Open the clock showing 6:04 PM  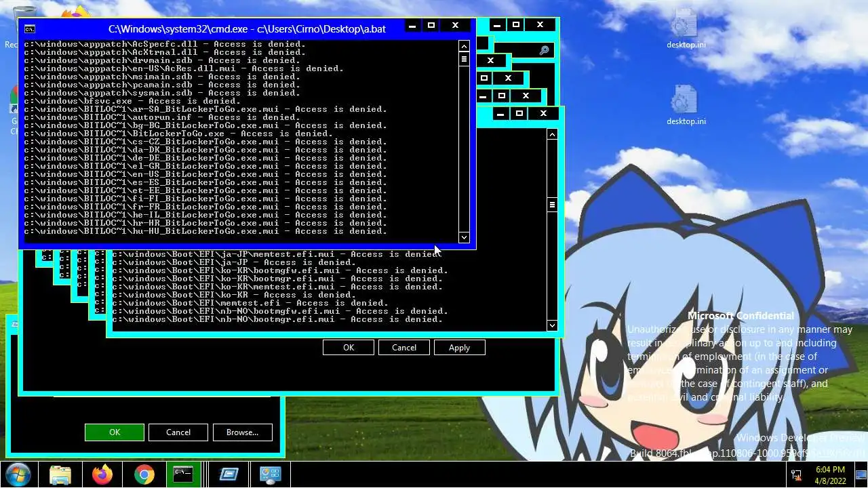[831, 474]
